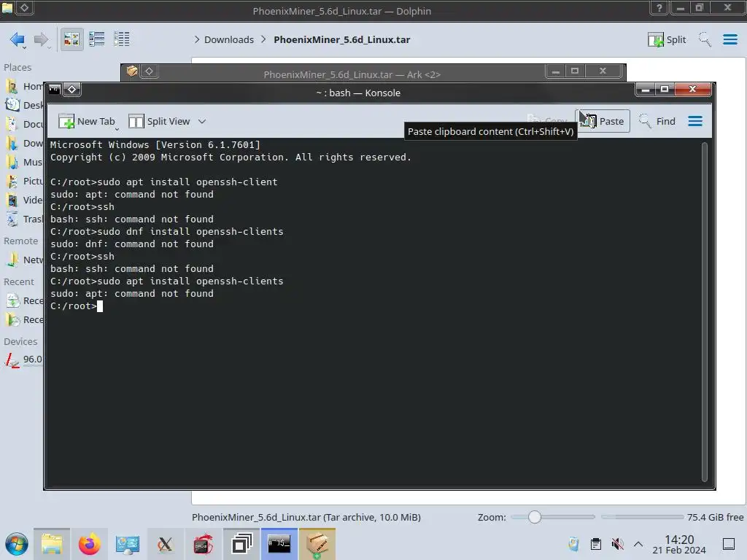Expand the hidden tray icons arrow
The image size is (747, 560).
pyautogui.click(x=638, y=544)
